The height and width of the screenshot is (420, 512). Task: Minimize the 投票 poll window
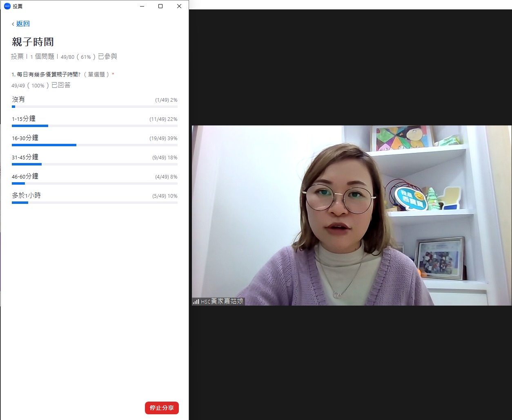click(x=142, y=6)
